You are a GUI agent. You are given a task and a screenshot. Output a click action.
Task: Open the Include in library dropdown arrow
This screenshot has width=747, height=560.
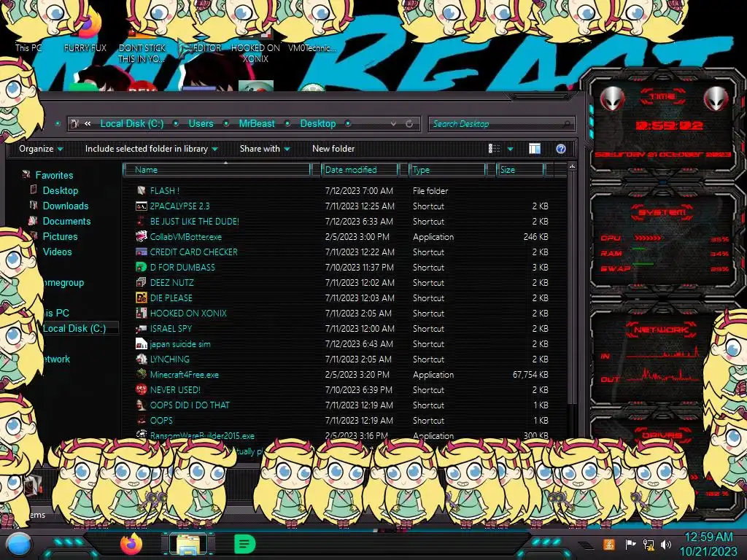[x=215, y=149]
